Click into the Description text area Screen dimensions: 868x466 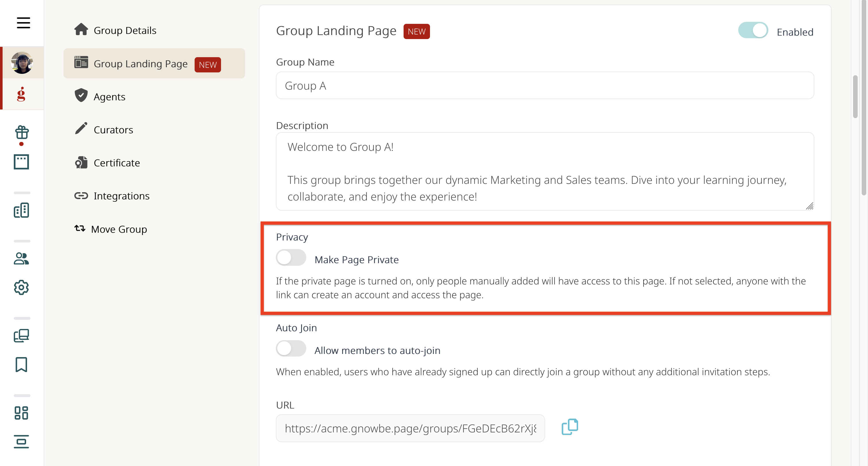point(545,171)
